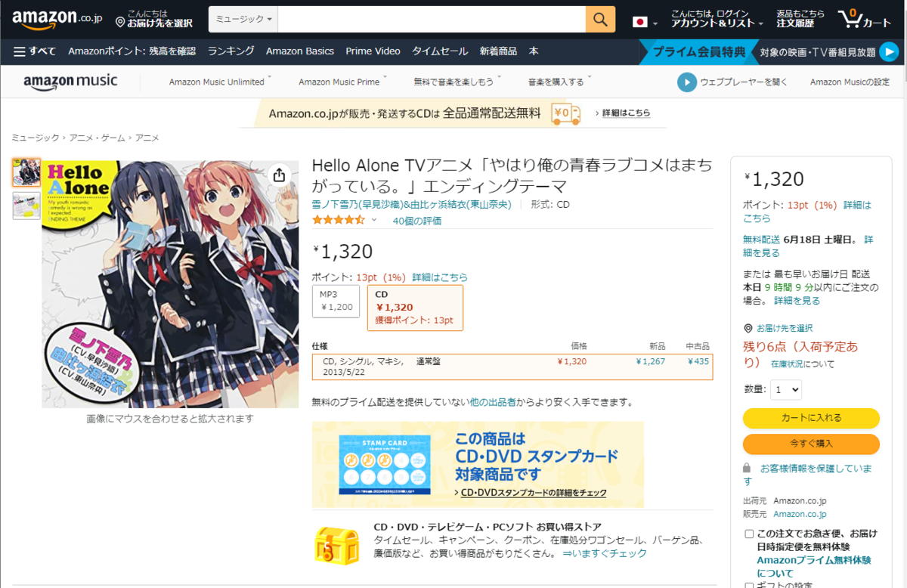
Task: Open Amazon Basics nav item
Action: [300, 51]
